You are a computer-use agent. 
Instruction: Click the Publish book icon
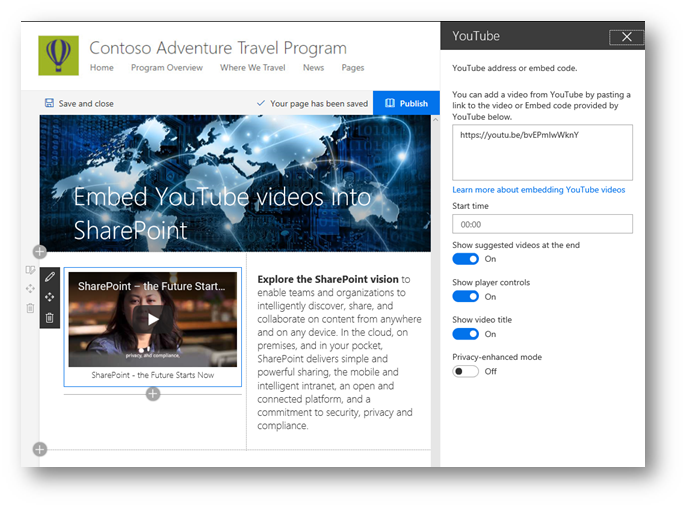(x=390, y=103)
